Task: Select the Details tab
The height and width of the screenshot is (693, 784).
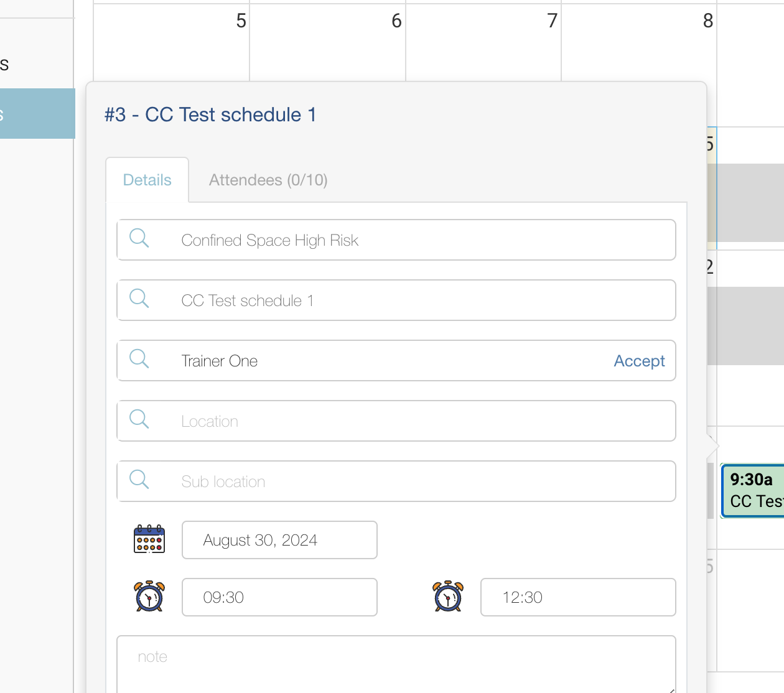Action: coord(147,180)
